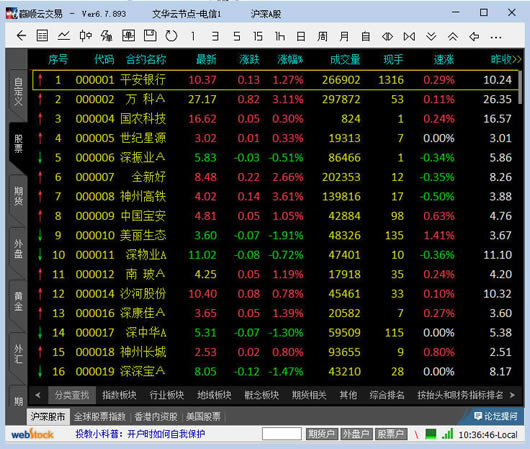
Task: Switch to 外汇 sidebar tab
Action: point(18,354)
